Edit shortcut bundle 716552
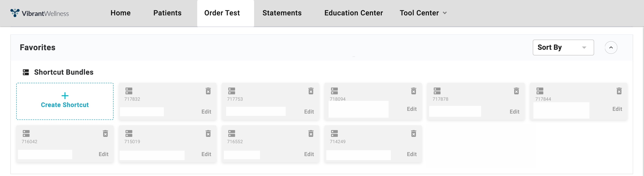The width and height of the screenshot is (644, 176). [309, 154]
